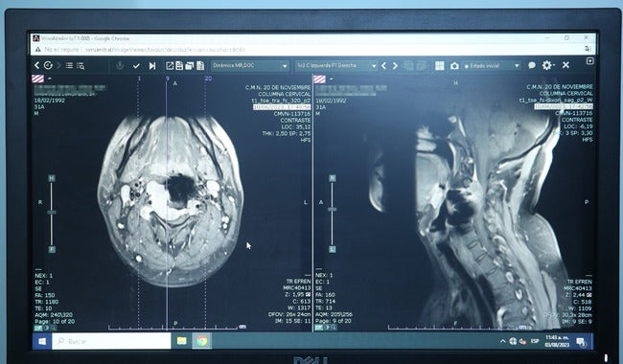Viewport: 623px width, 364px height.
Task: Open the taskbar clock showing 11:43 a. m.
Action: click(x=557, y=341)
